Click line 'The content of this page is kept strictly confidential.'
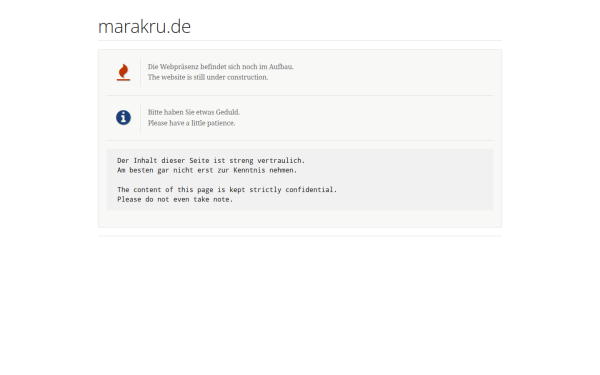 click(227, 189)
